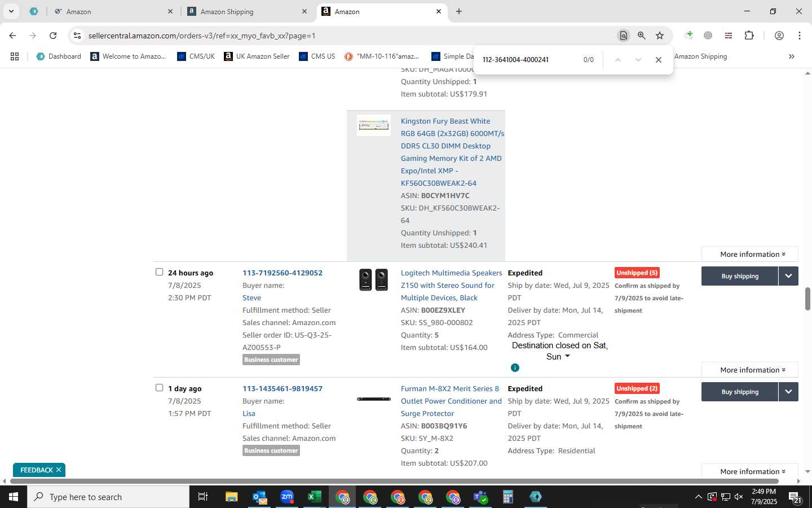
Task: Expand More information for the Kingston order
Action: coord(750,254)
